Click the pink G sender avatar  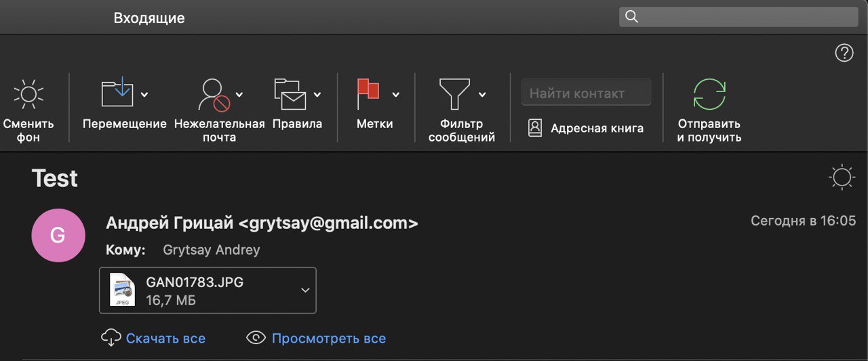coord(58,235)
